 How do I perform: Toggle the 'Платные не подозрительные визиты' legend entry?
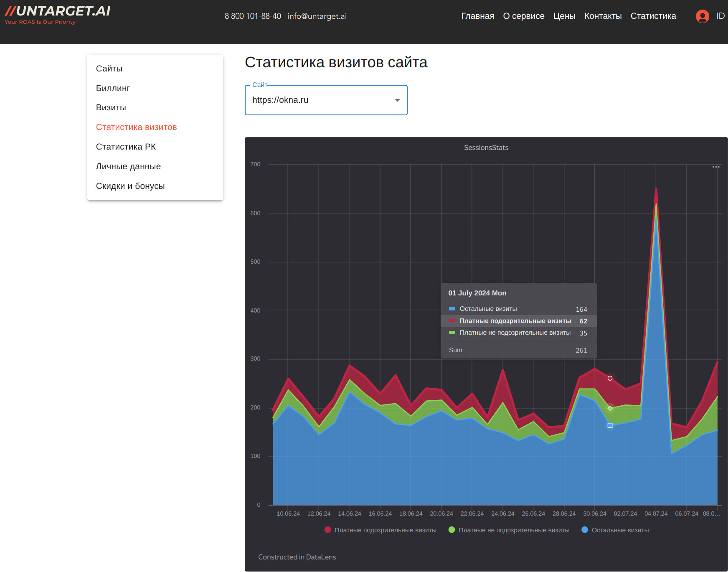[514, 530]
